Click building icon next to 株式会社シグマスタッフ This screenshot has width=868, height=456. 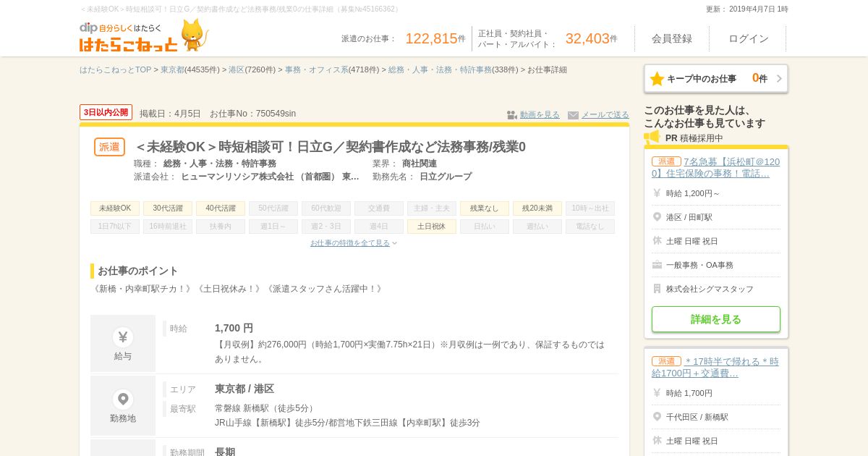[657, 289]
